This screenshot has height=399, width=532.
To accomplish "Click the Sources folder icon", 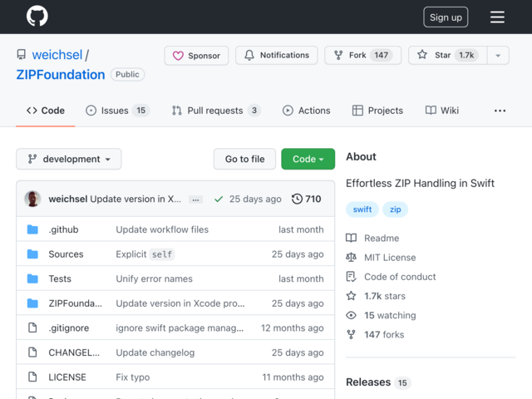I will pos(32,254).
